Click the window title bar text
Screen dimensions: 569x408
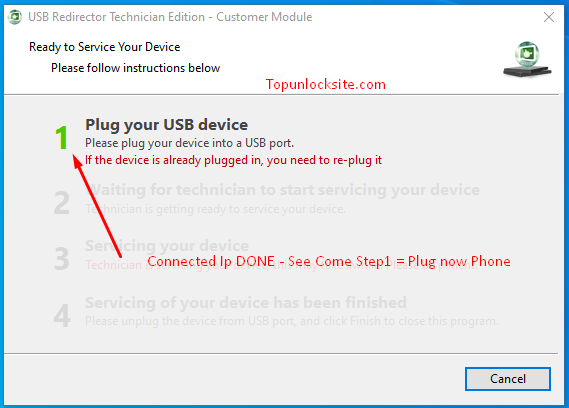coord(170,17)
